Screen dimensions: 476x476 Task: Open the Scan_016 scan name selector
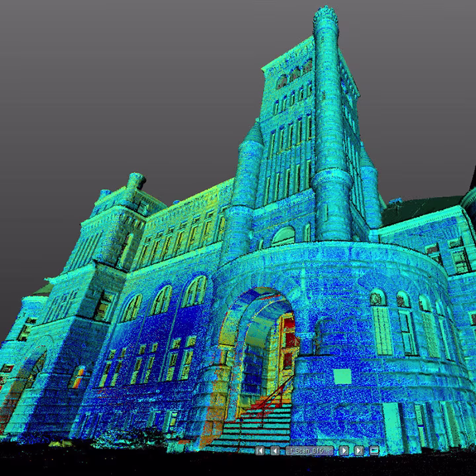click(x=309, y=450)
